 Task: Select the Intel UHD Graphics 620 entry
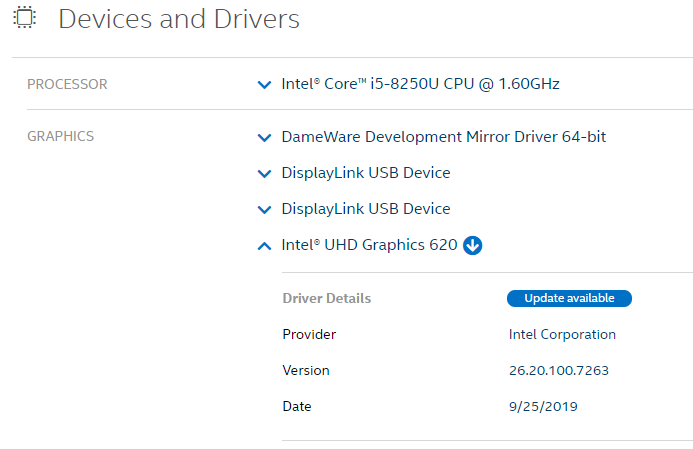point(369,245)
